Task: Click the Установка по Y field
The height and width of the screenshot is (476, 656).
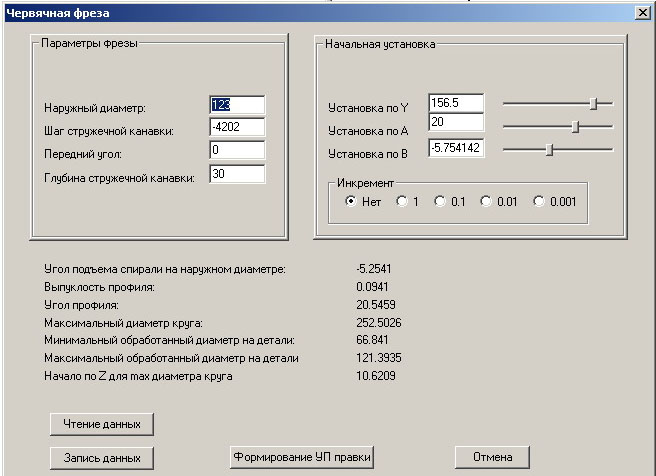Action: (x=456, y=103)
